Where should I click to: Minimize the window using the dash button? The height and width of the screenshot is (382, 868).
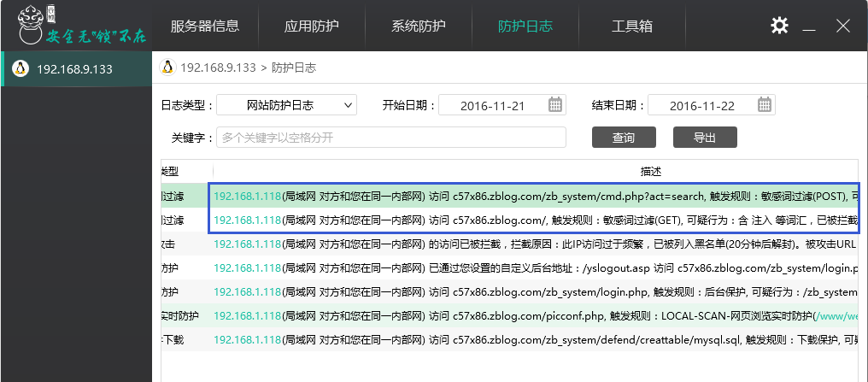(x=813, y=26)
